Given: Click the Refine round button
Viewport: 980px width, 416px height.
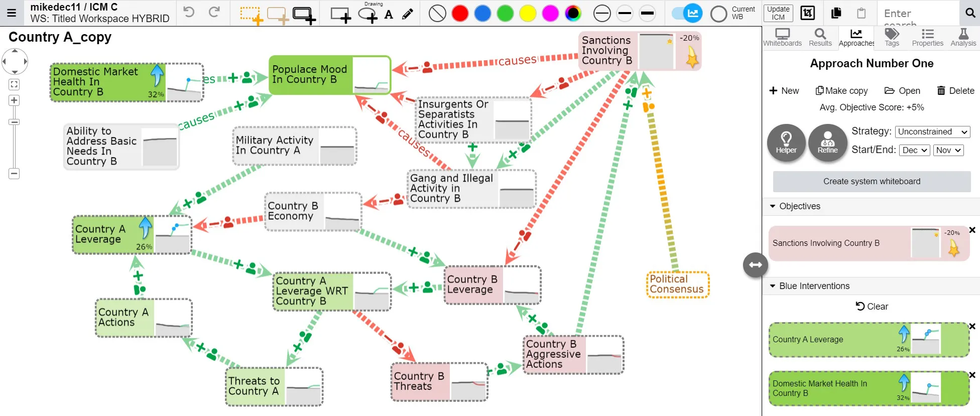Looking at the screenshot, I should pos(827,143).
